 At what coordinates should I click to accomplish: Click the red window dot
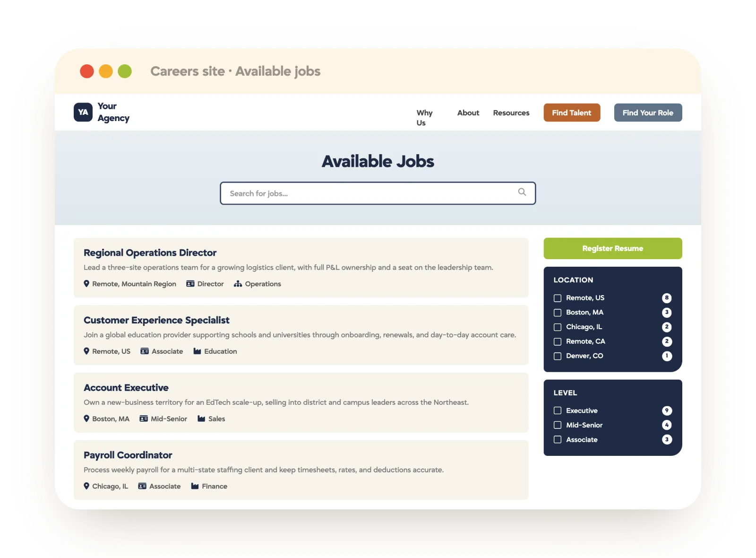tap(87, 71)
